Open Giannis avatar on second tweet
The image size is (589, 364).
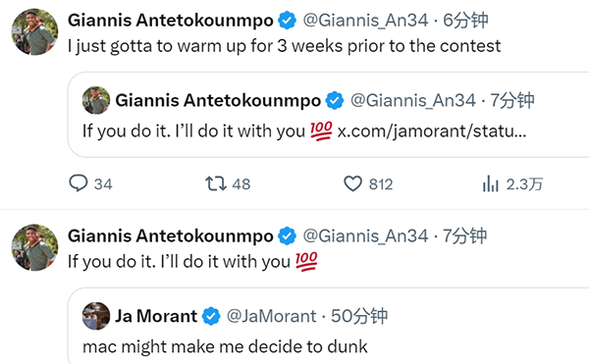tap(35, 247)
